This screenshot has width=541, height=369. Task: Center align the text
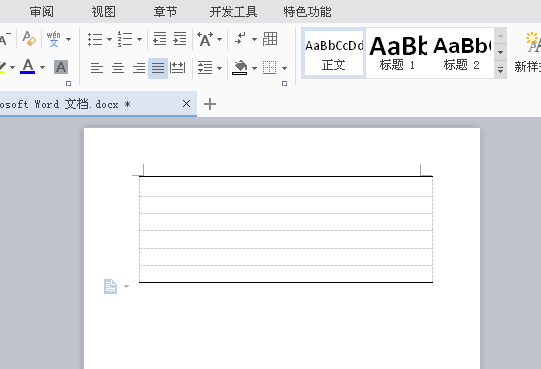click(x=118, y=68)
